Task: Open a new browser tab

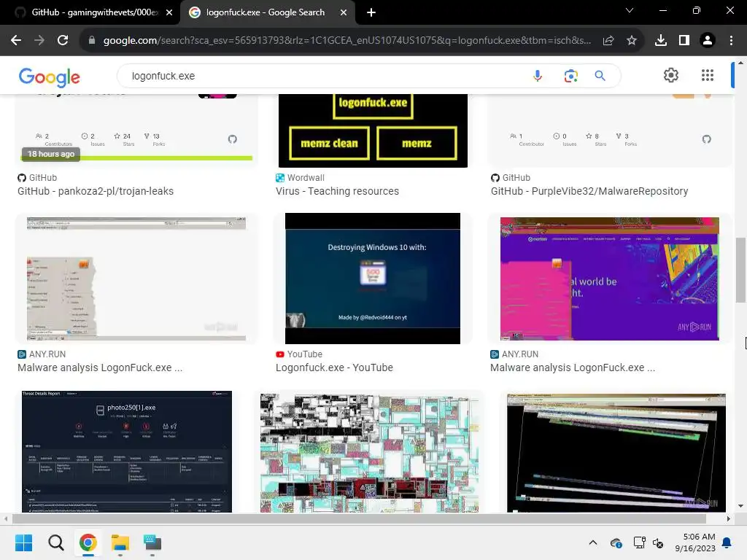Action: pyautogui.click(x=371, y=12)
